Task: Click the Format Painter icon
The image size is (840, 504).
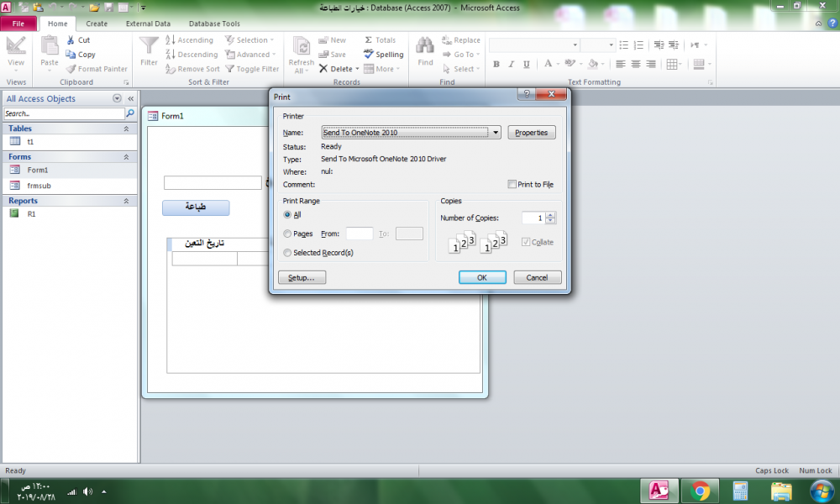Action: coord(71,69)
